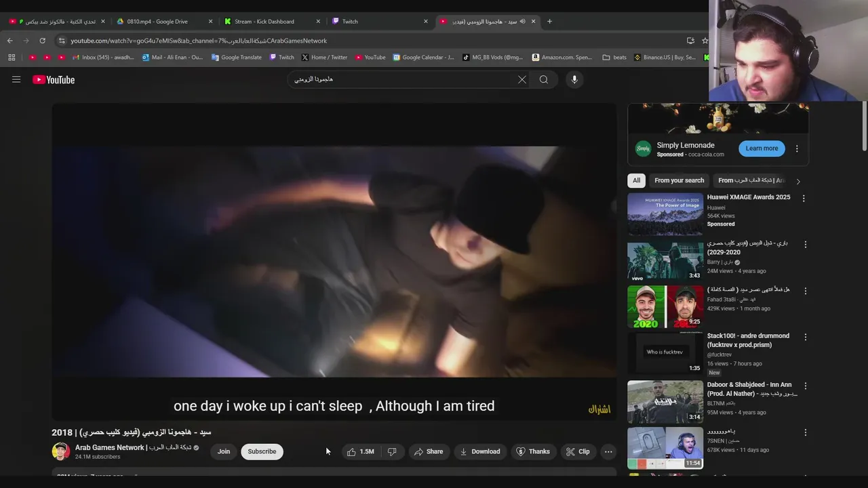Open the Mail - Ali Enan bookmark
Image resolution: width=868 pixels, height=488 pixels.
pos(172,58)
